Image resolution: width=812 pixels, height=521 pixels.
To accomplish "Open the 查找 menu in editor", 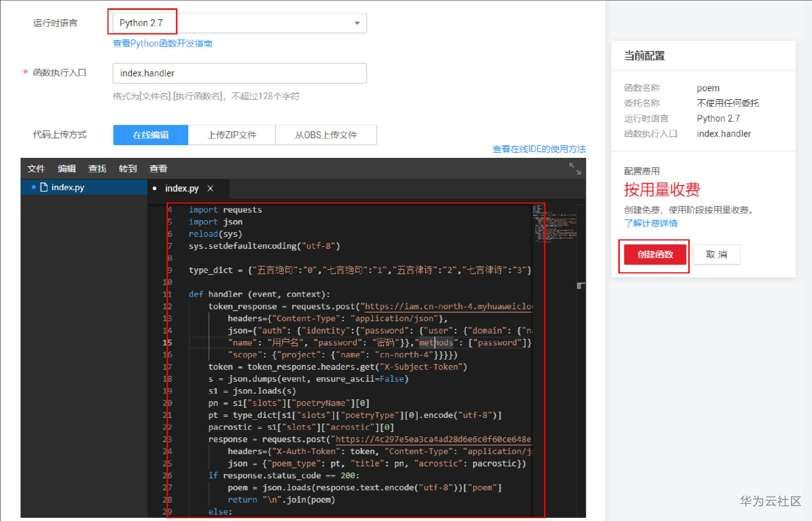I will pyautogui.click(x=97, y=169).
